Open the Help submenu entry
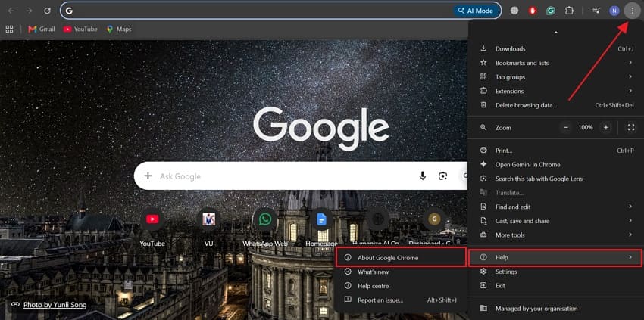Viewport: 644px width, 320px height. [555, 258]
